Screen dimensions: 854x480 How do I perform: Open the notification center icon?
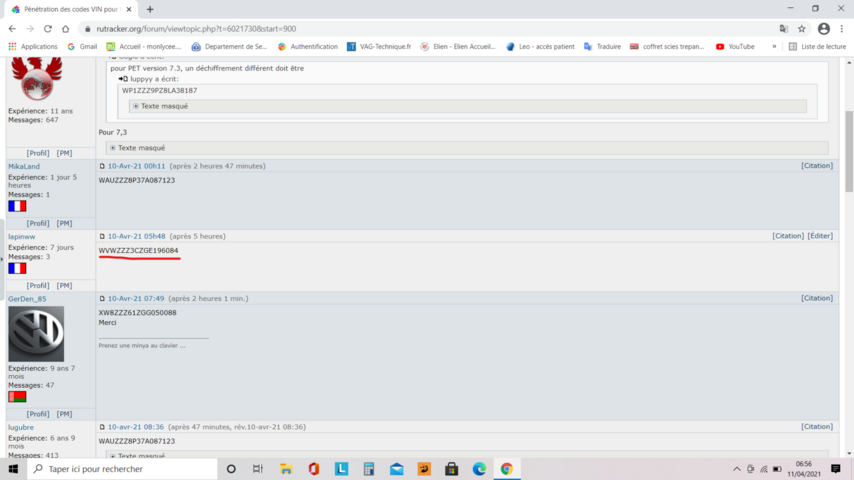836,469
